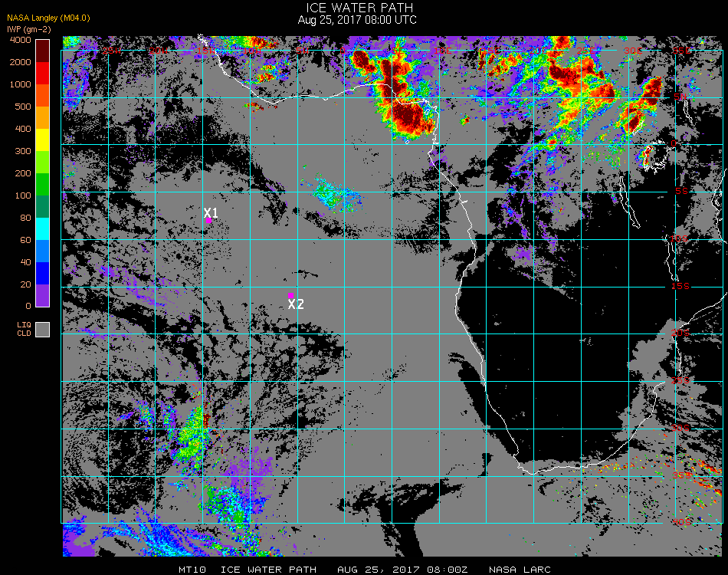Viewport: 728px width, 575px height.
Task: Click the 5N latitude label
Action: coord(680,97)
